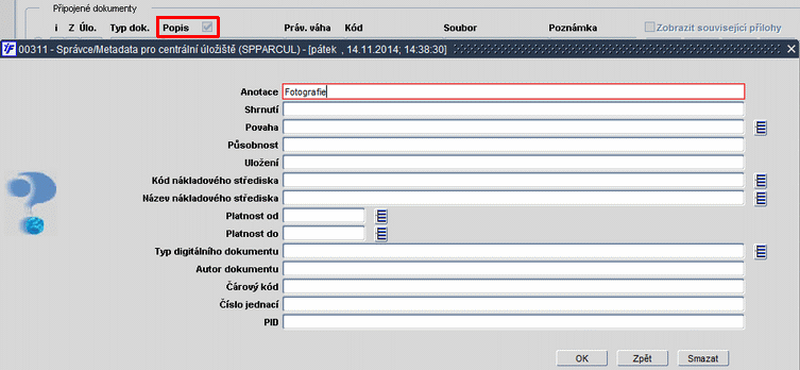
Task: Open value list for Kód nákladového střediska
Action: pos(761,181)
